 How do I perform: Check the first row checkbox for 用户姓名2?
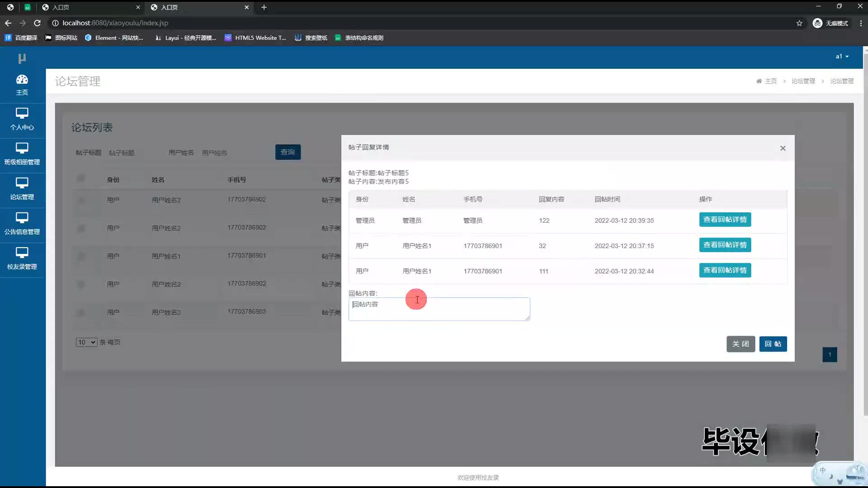click(x=81, y=200)
